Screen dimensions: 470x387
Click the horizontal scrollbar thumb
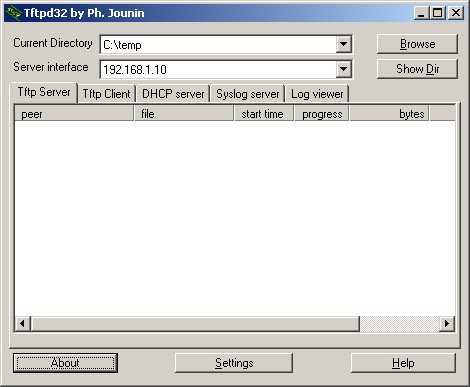(195, 323)
